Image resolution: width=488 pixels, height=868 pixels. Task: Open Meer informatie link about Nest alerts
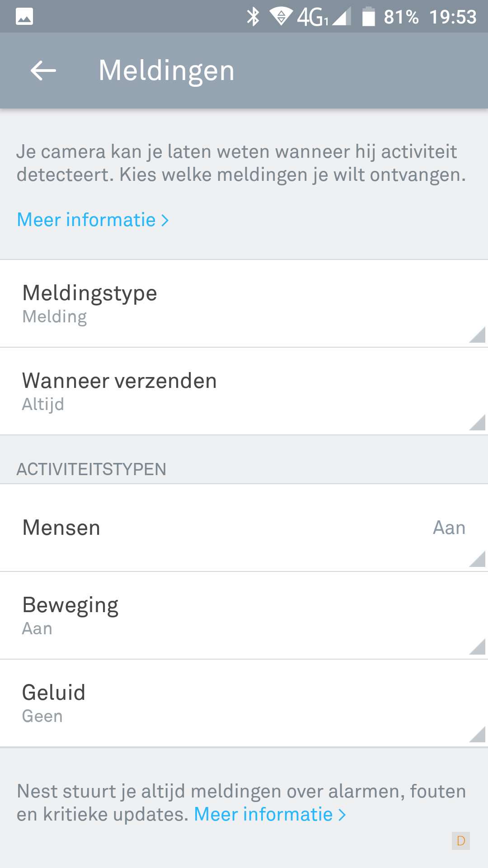point(264,815)
